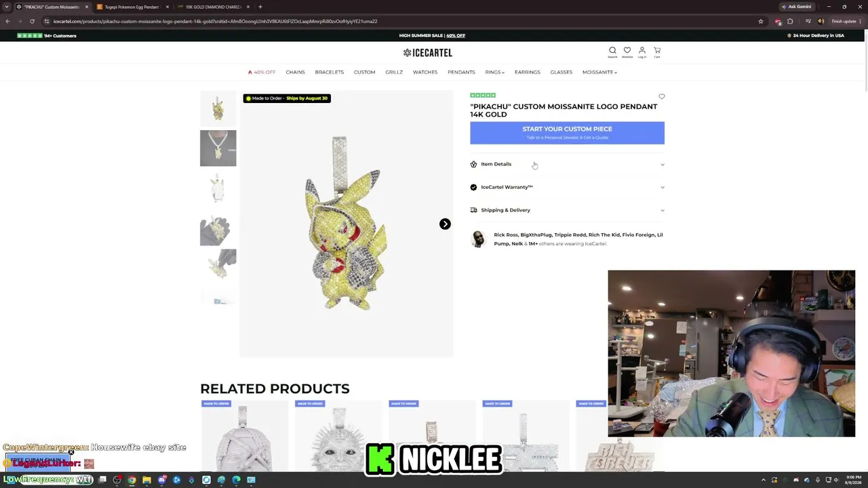Reload the browser page
This screenshot has width=868, height=488.
32,21
